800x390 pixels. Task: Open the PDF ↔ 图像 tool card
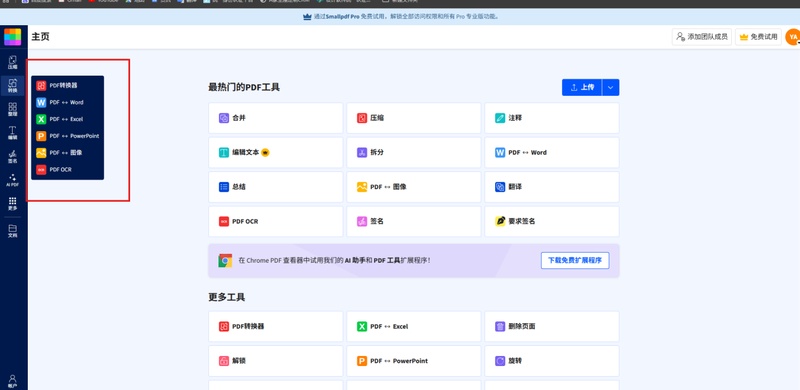(414, 187)
